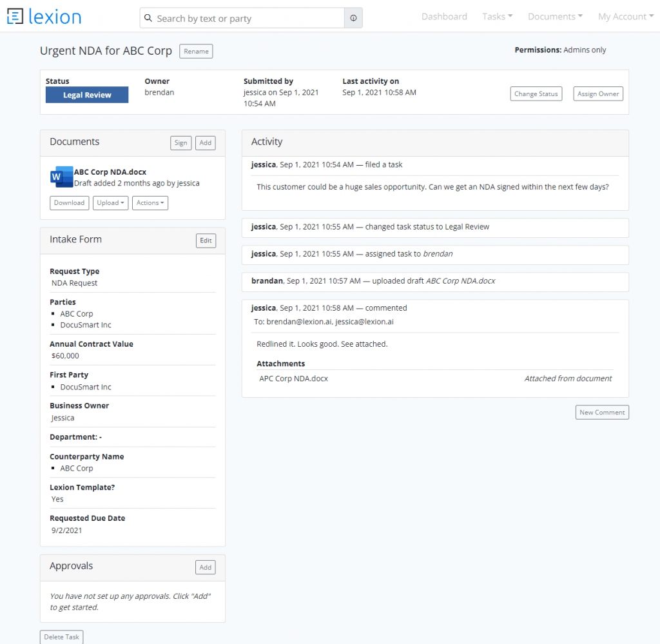Add a document in Documents panel
This screenshot has height=644, width=660.
(x=206, y=143)
